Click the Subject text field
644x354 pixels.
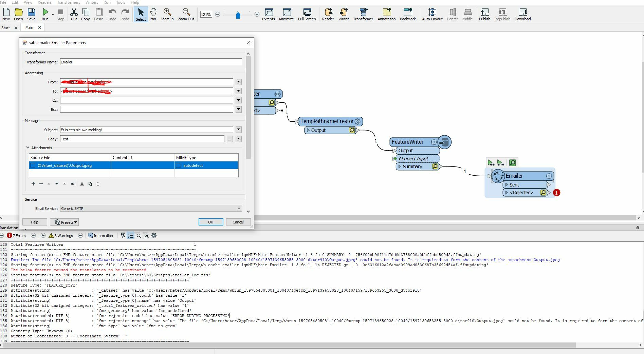147,130
